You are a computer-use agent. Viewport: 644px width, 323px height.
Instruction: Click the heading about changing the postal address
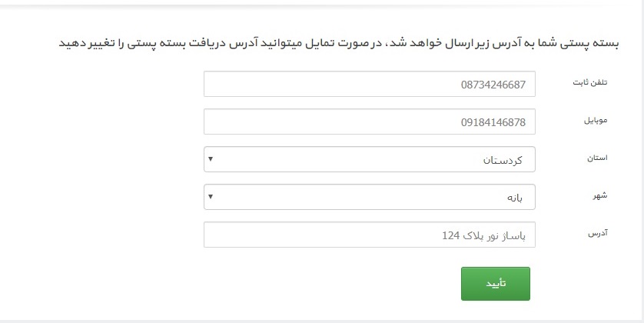(x=339, y=43)
